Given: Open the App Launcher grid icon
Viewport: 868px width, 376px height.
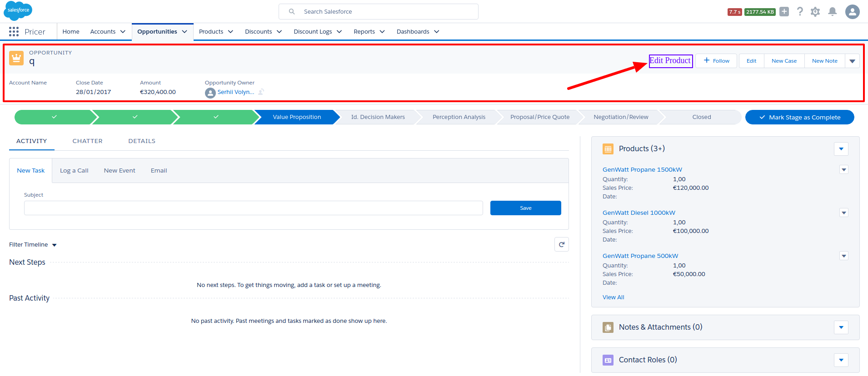Looking at the screenshot, I should [14, 31].
